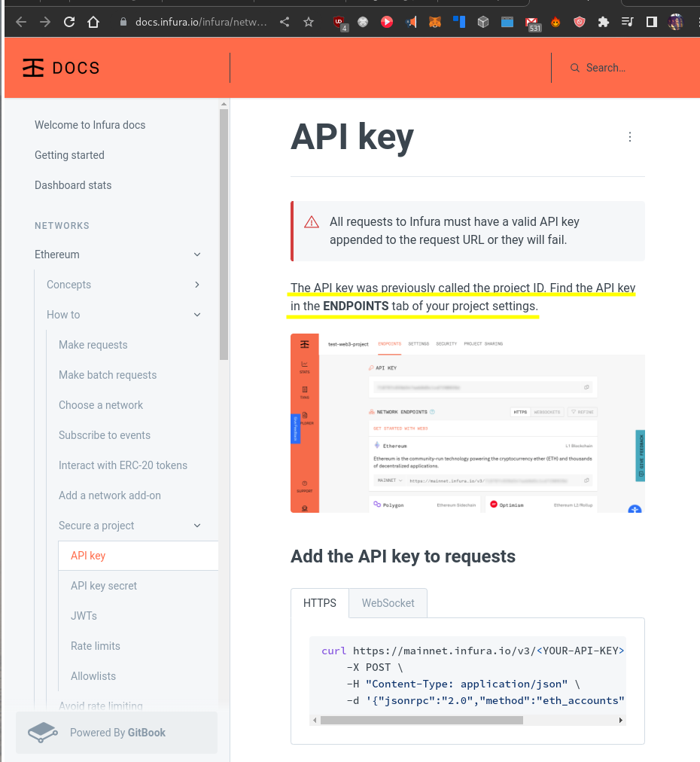Open the Choose a network page
700x762 pixels.
pos(101,405)
